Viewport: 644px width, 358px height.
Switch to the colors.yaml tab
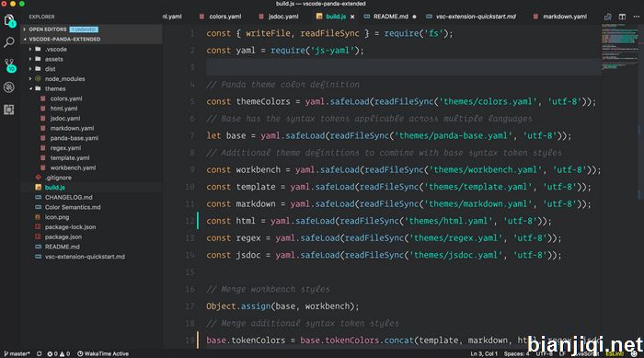click(220, 17)
